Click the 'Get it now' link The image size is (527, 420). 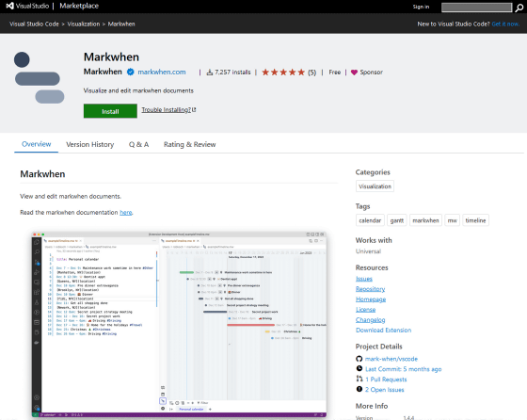pos(505,24)
